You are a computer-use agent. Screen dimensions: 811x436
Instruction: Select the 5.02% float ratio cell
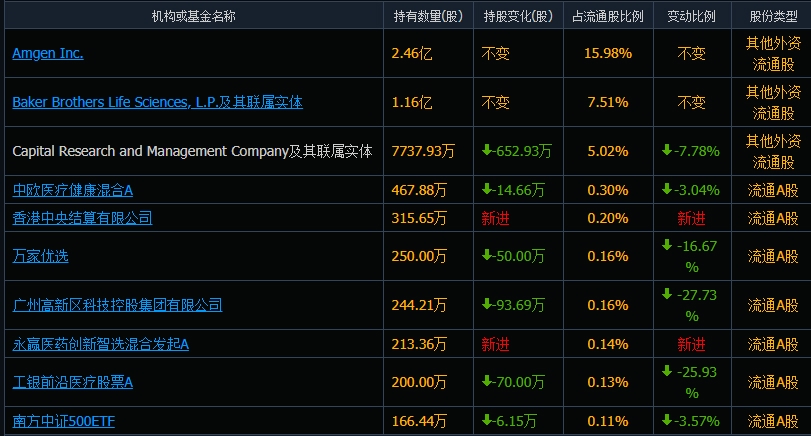[608, 152]
